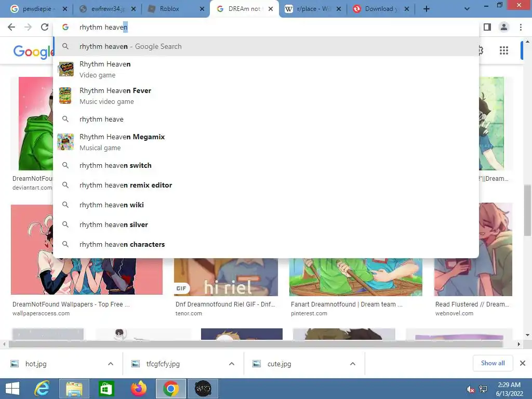Open Fanart Dreamnotfound pinterest image
Screen dimensions: 532x399
[x=355, y=276]
